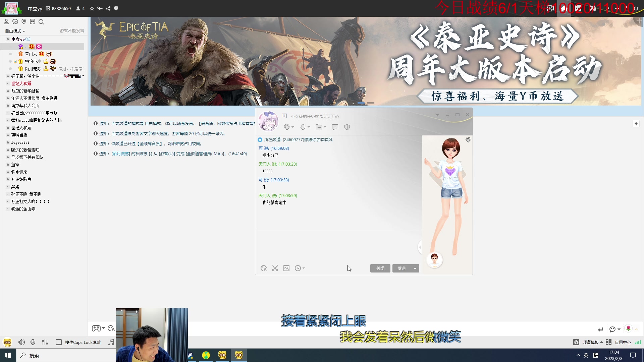Open the 频道模板 menu
644x362 pixels.
590,342
